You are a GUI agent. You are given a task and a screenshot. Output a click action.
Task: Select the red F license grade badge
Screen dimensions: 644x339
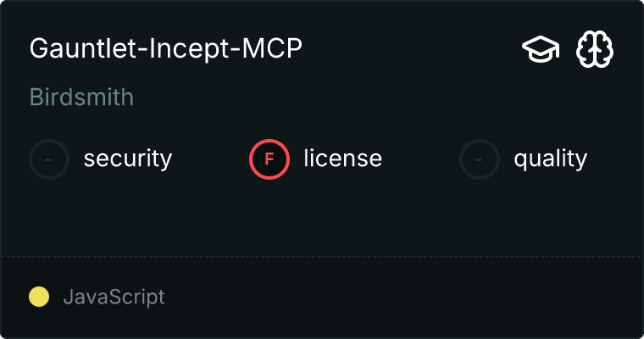[269, 159]
